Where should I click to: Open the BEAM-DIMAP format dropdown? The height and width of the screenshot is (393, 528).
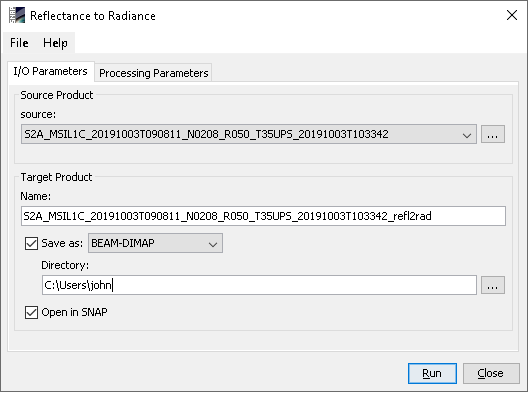[155, 243]
